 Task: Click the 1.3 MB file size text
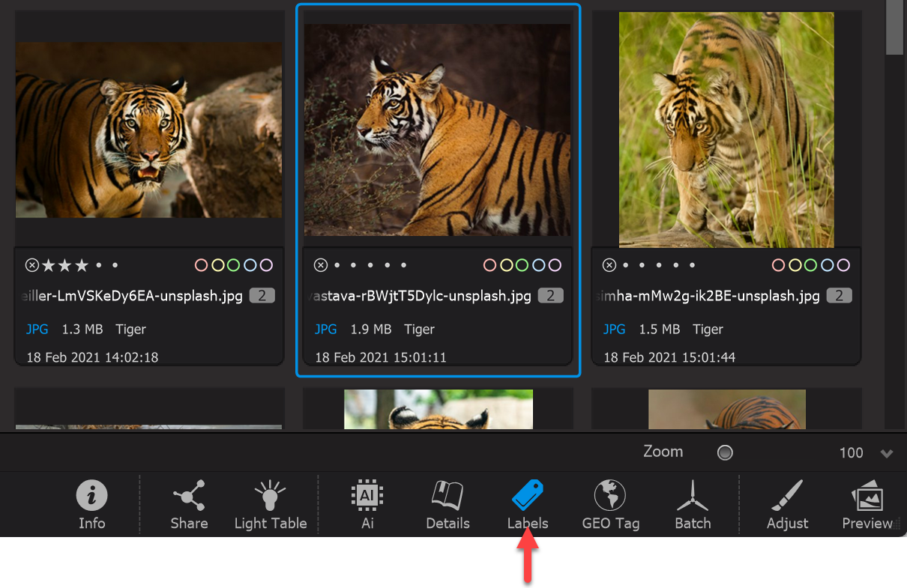tap(82, 329)
